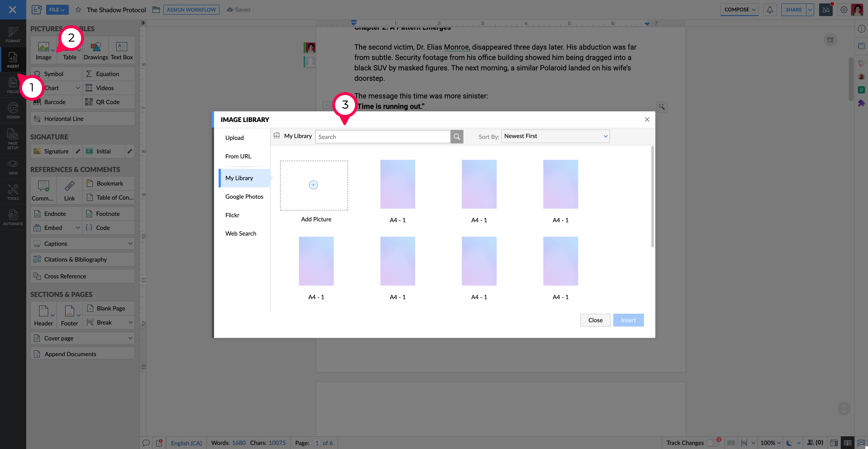
Task: Toggle night mode moon icon in status bar
Action: coord(789,443)
